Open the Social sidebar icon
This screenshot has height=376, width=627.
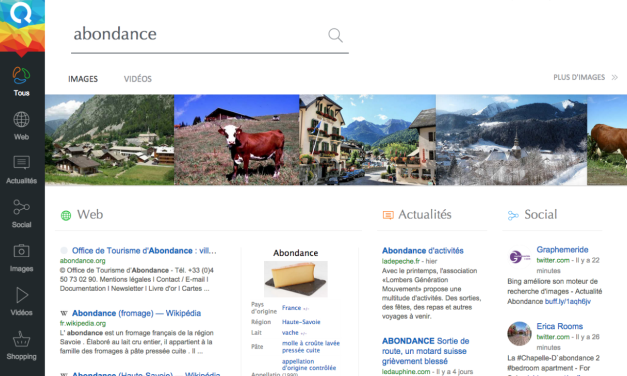[x=21, y=207]
